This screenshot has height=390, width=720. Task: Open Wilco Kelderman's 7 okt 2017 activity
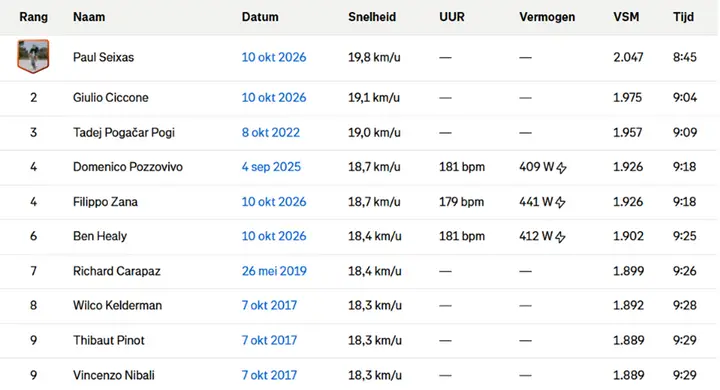pos(269,305)
